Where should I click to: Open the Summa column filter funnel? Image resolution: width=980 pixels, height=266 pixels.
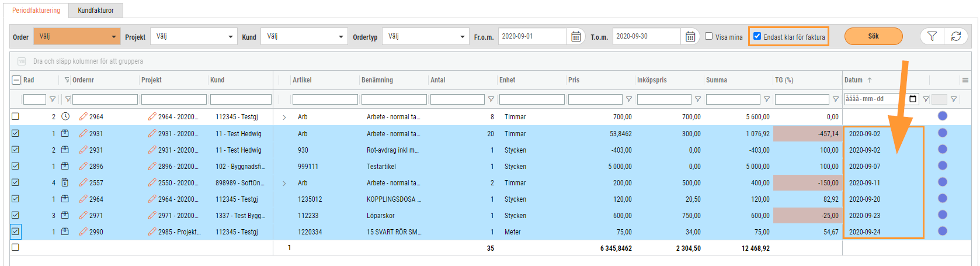pos(767,99)
